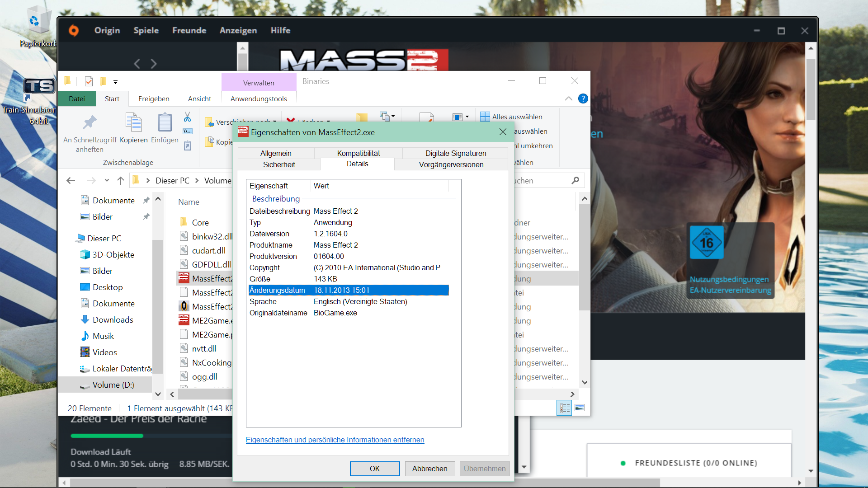
Task: Click the search magnifier icon in Explorer
Action: (x=575, y=181)
